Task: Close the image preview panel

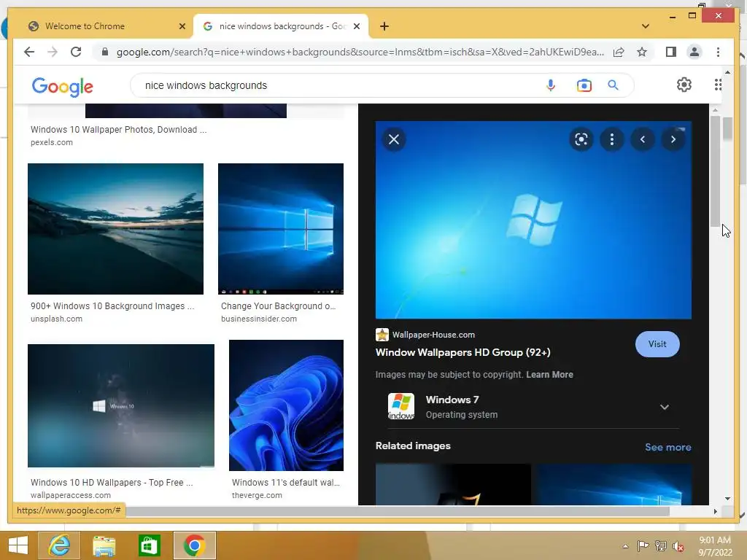Action: coord(393,139)
